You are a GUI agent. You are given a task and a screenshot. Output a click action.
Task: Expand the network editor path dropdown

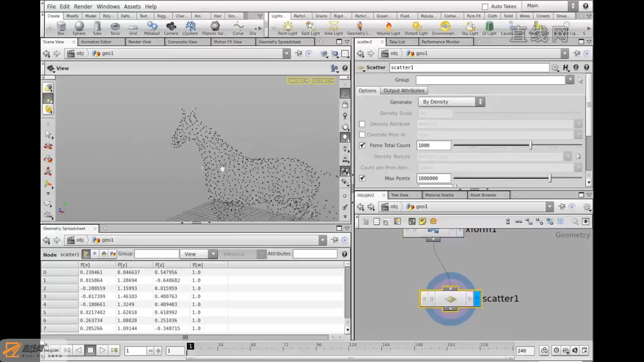549,207
